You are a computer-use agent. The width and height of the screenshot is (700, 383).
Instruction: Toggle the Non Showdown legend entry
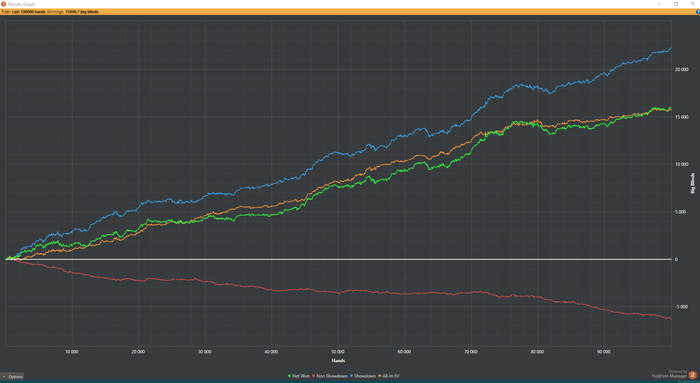point(330,376)
